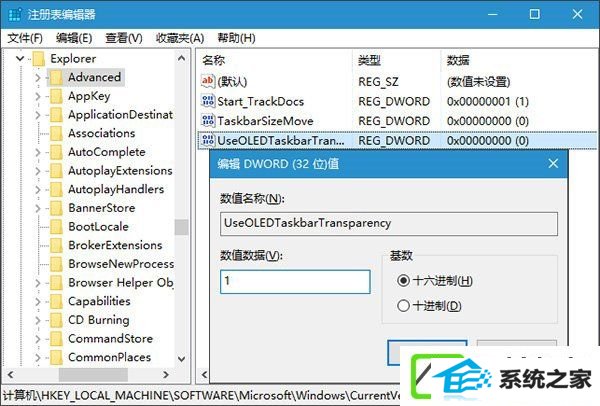Expand the BannerStore tree node
Viewport: 600px width, 406px height.
click(x=38, y=208)
